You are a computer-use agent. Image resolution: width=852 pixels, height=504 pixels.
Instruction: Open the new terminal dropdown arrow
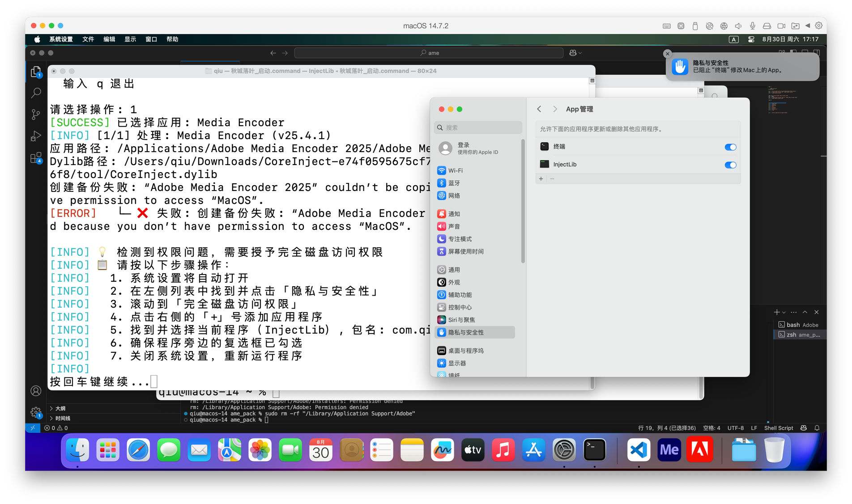[784, 313]
